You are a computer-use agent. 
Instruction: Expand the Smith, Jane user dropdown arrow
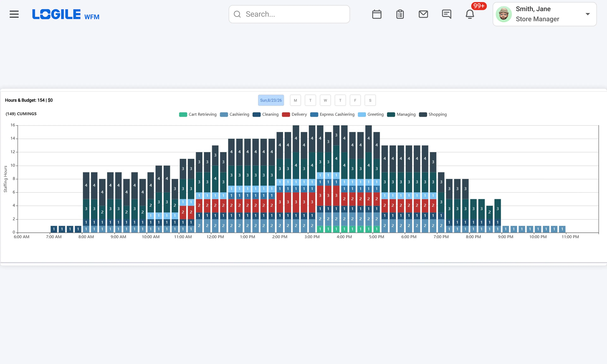click(588, 14)
